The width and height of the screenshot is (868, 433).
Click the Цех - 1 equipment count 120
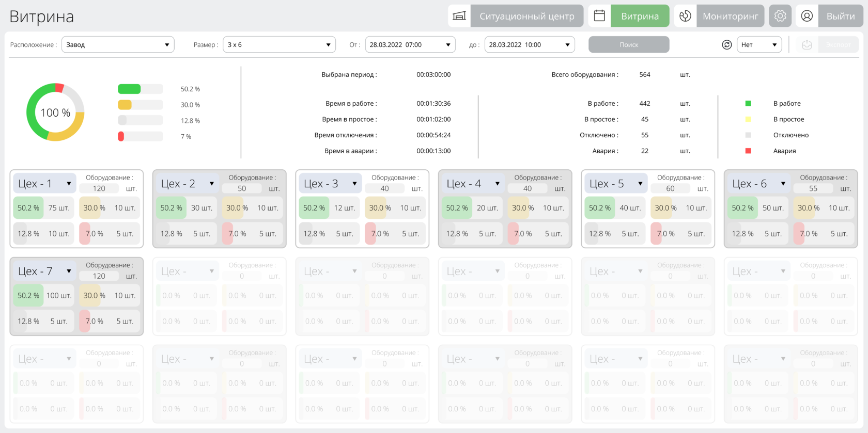click(x=99, y=189)
